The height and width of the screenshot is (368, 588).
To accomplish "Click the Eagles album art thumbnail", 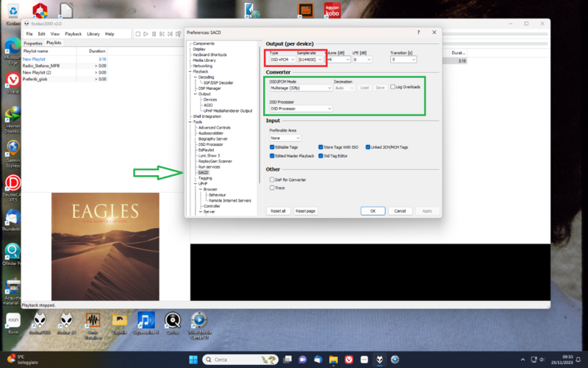I will [x=105, y=247].
